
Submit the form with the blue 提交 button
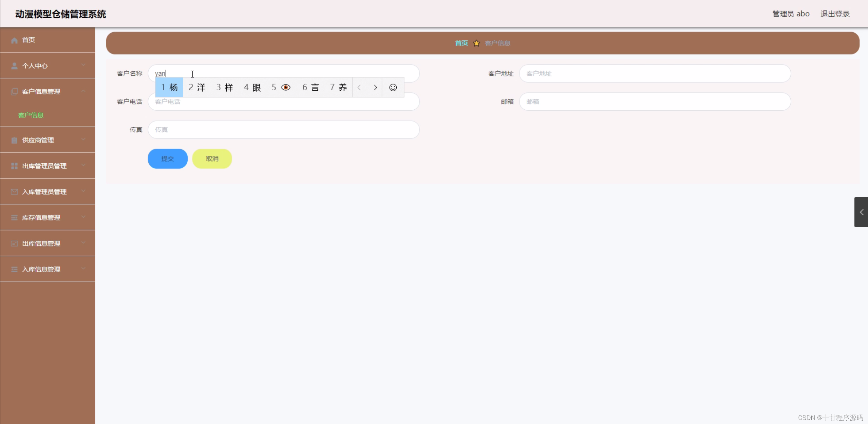[168, 159]
